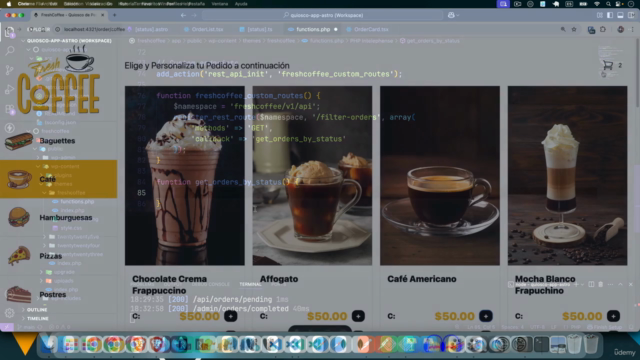
Task: Open the browser extensions puzzle icon
Action: pos(603,29)
